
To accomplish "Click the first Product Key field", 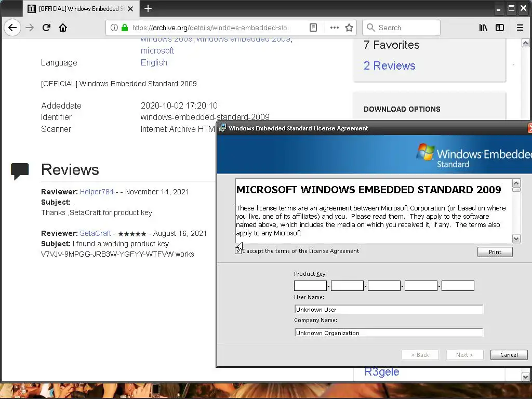I will (x=310, y=286).
